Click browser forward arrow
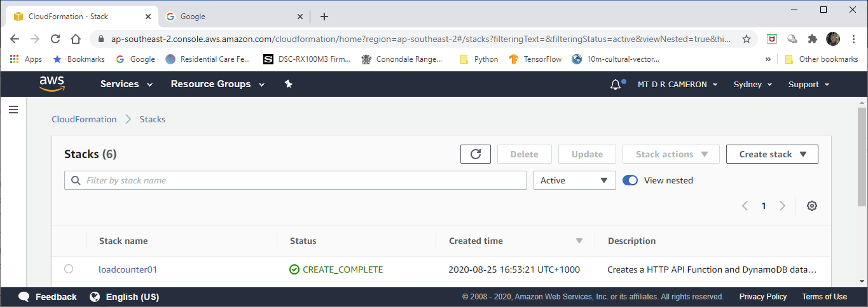868x307 pixels. [x=35, y=39]
